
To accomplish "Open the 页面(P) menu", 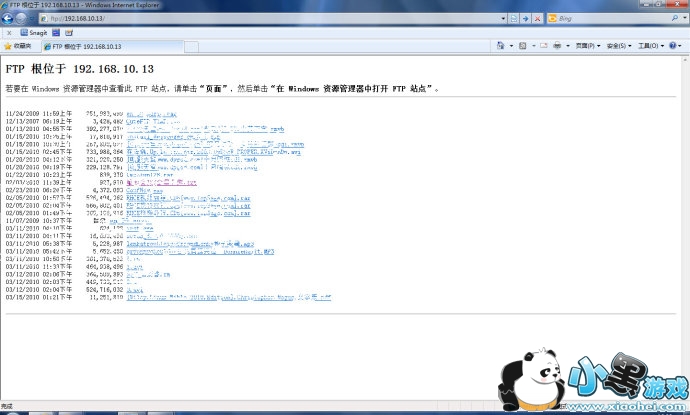I will [x=587, y=46].
